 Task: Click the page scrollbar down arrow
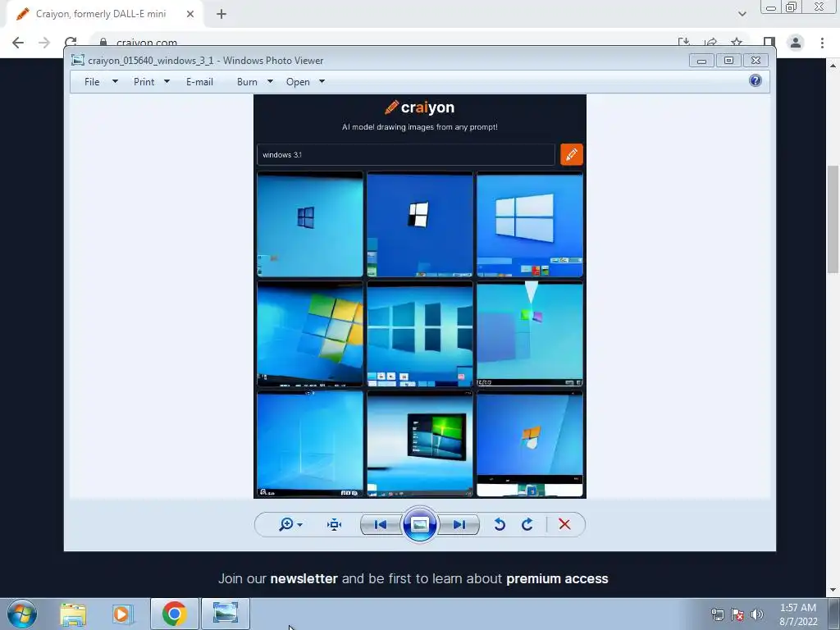point(833,591)
